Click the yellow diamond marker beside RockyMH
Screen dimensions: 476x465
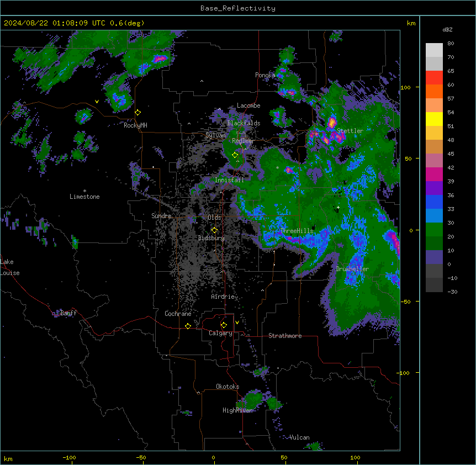coord(138,113)
